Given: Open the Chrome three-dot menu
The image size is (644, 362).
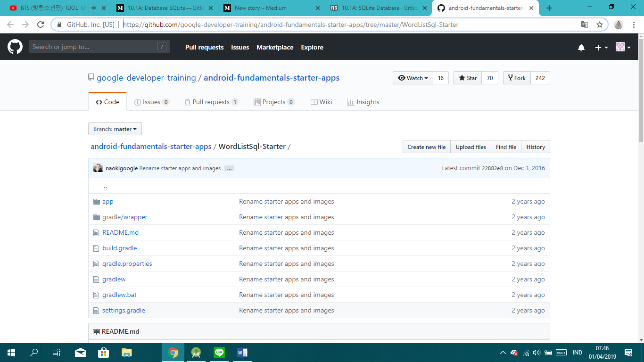Looking at the screenshot, I should point(634,25).
